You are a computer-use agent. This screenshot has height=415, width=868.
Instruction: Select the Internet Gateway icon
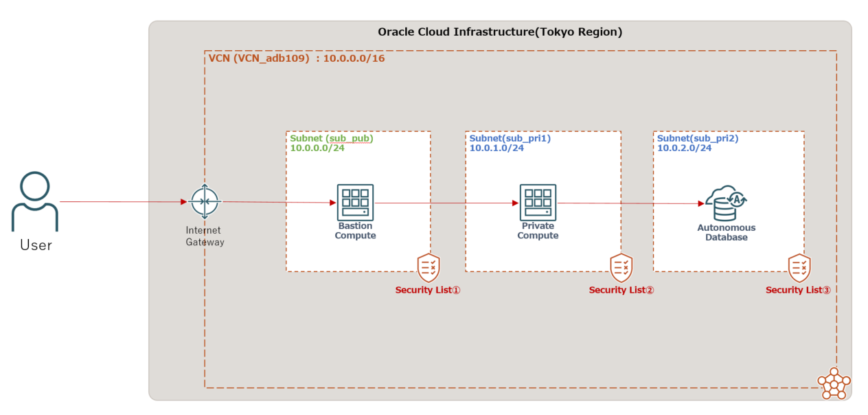coord(204,201)
